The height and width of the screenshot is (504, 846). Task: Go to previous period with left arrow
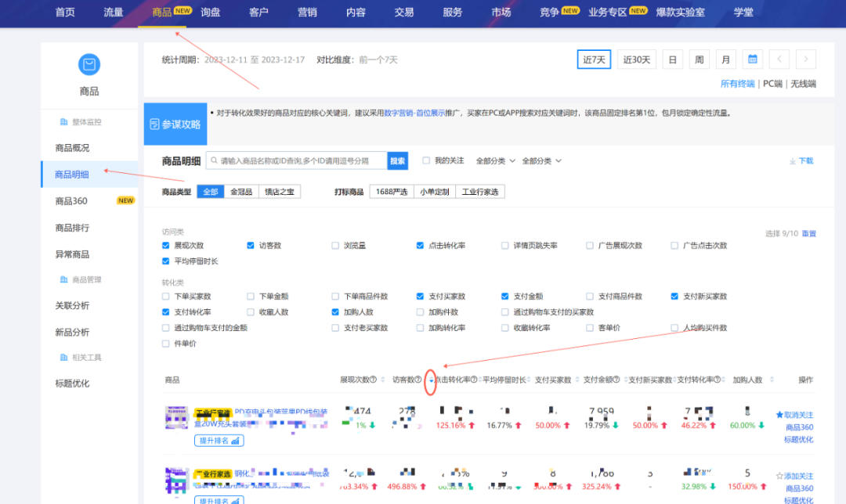(x=779, y=59)
